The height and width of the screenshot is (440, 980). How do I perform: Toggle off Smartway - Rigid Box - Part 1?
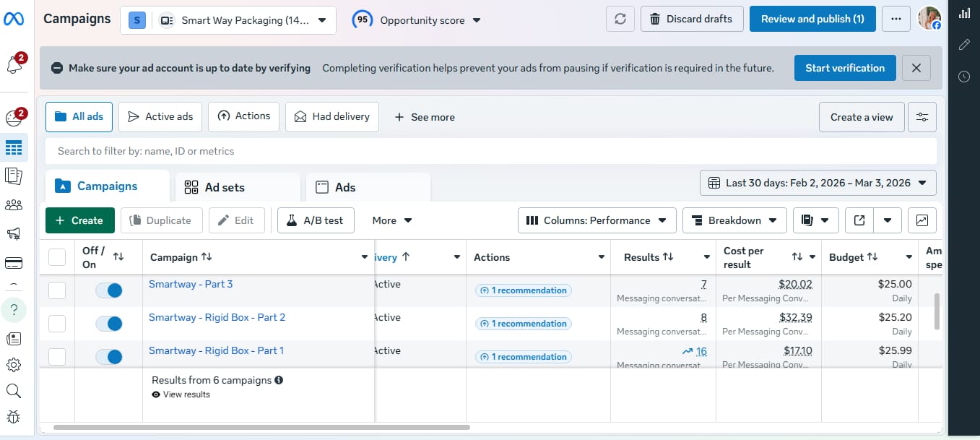pos(109,357)
